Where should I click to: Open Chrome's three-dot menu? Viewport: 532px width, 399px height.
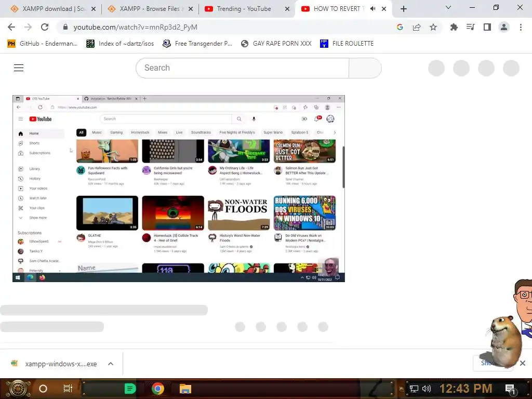(x=521, y=27)
